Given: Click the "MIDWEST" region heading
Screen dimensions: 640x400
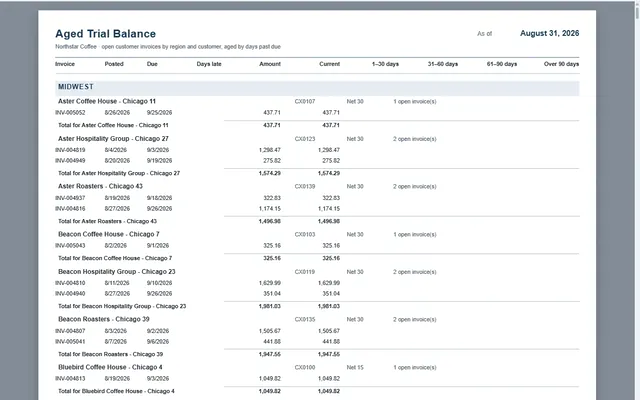Looking at the screenshot, I should coord(76,87).
